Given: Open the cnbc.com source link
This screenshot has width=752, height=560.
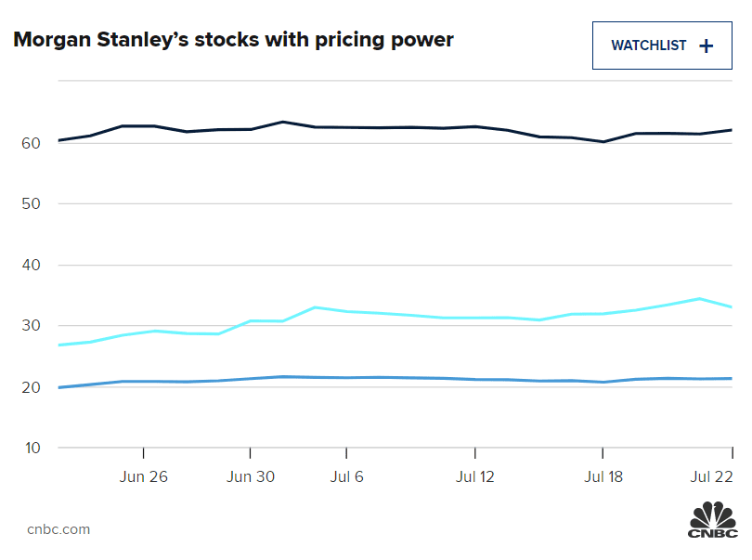Looking at the screenshot, I should coord(58,529).
